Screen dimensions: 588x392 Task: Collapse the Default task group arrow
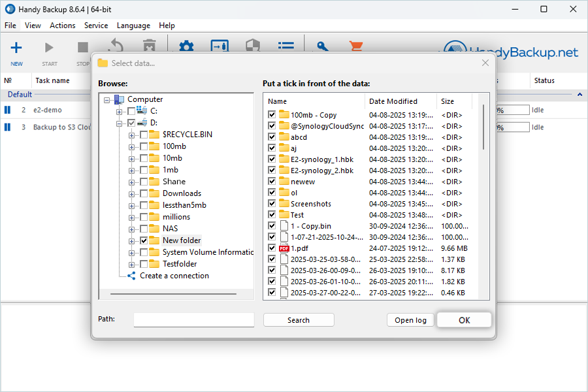click(580, 95)
